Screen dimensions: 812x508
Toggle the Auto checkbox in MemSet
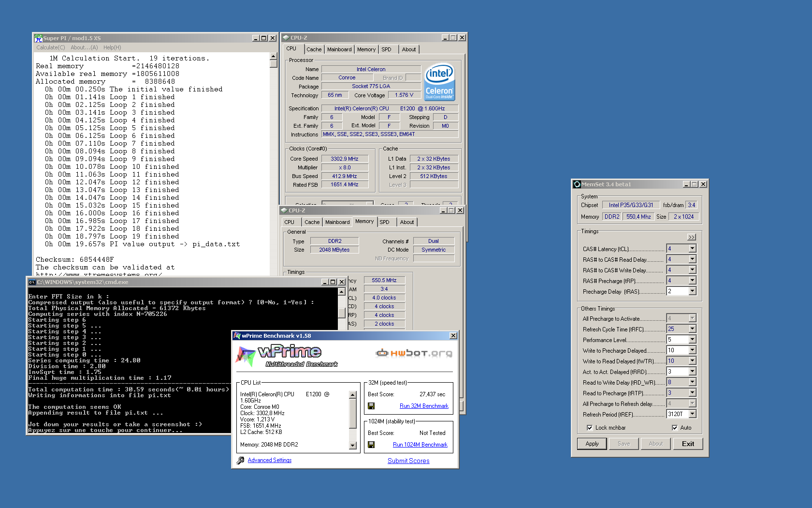pyautogui.click(x=675, y=428)
